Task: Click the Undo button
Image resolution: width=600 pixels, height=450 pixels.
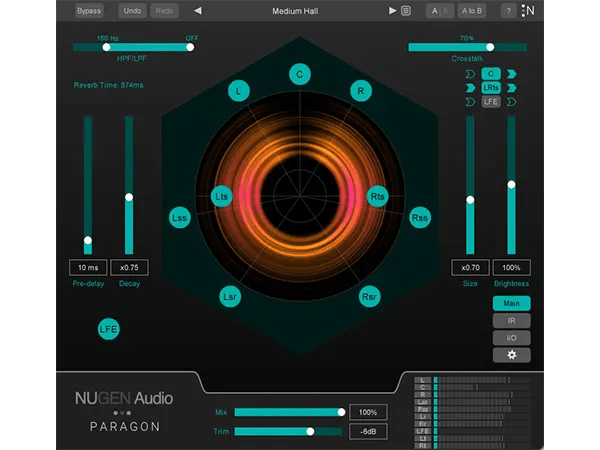Action: tap(132, 11)
